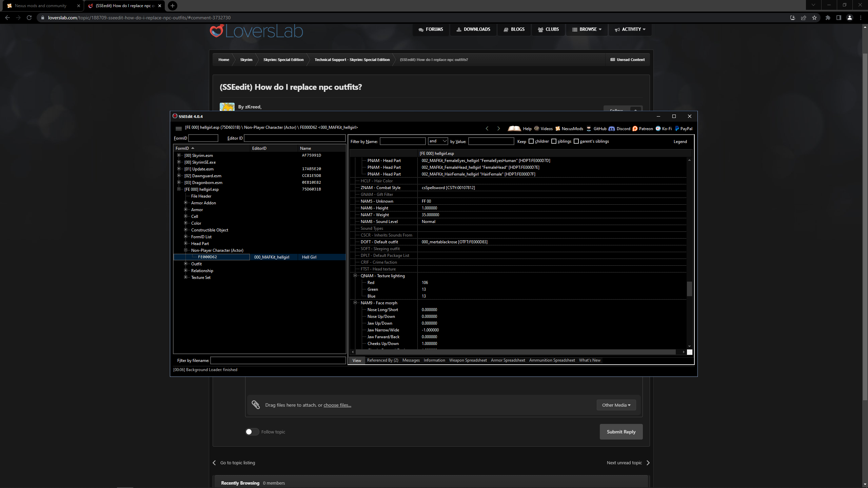Click the record view vertical scrollbar thumb

689,289
